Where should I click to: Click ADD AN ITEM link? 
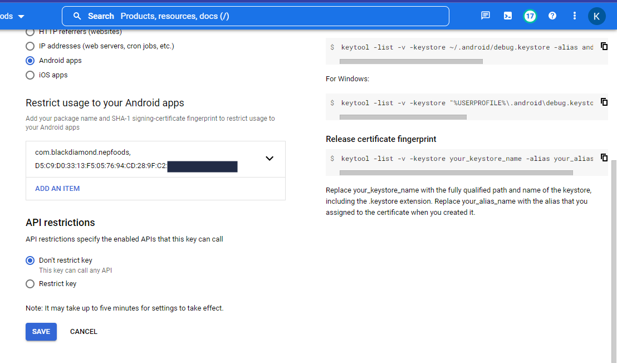pyautogui.click(x=57, y=188)
